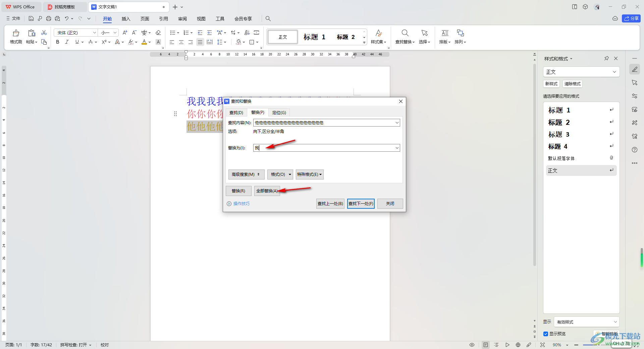This screenshot has width=644, height=349.
Task: Open the current style dropdown in pane
Action: click(x=614, y=72)
